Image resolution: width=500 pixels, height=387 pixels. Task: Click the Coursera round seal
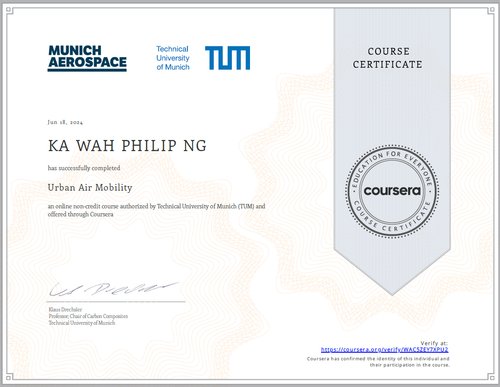tap(392, 191)
